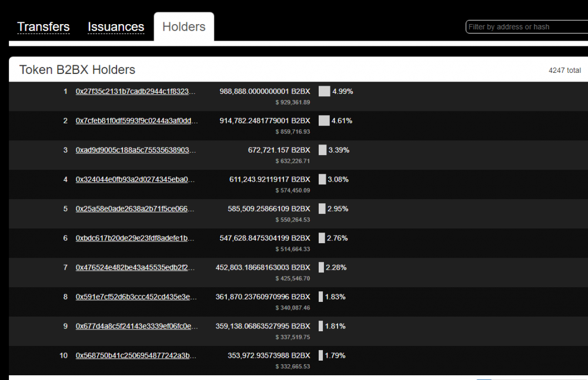Screen dimensions: 588x380
Task: Click the 4.99% share bar
Action: tap(325, 92)
